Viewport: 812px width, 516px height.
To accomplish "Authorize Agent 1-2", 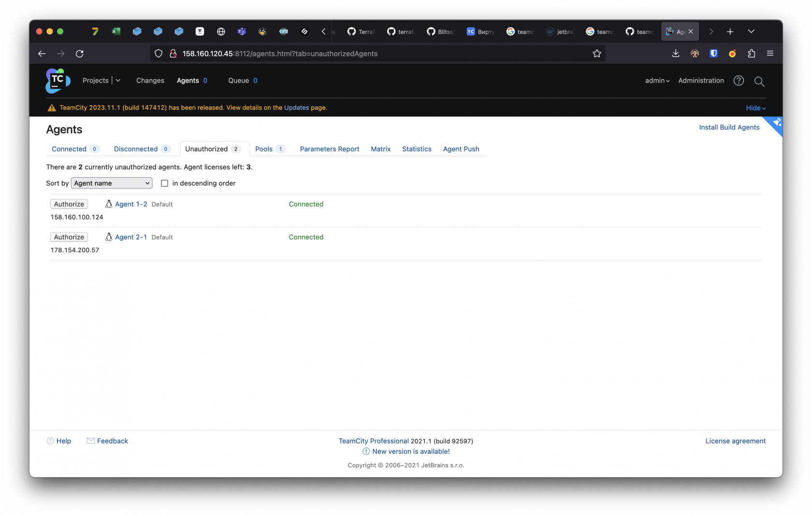I will pyautogui.click(x=69, y=204).
